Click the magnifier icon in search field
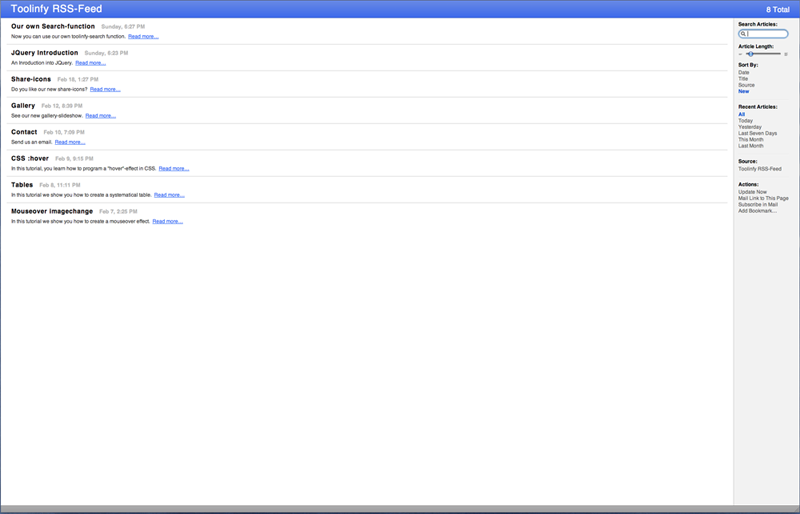Image resolution: width=800 pixels, height=514 pixels. [743, 34]
